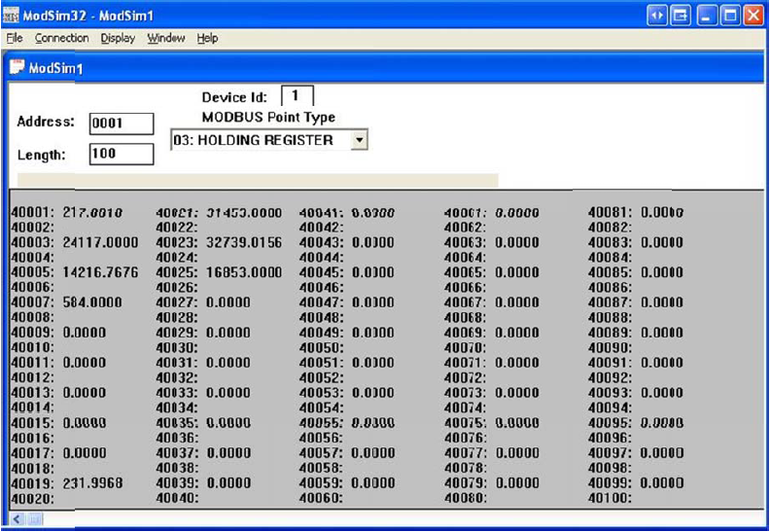Click the 40099 register row
771x532 pixels.
coord(636,483)
